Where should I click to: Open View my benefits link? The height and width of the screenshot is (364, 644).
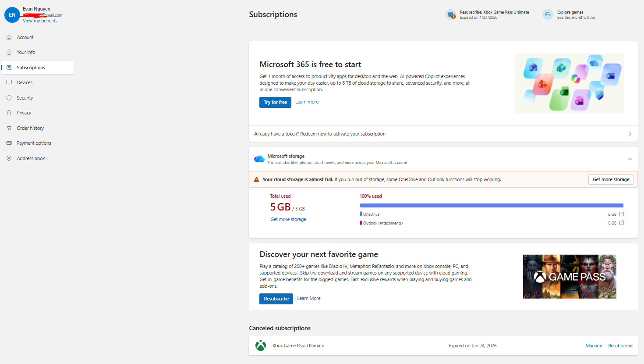(40, 21)
